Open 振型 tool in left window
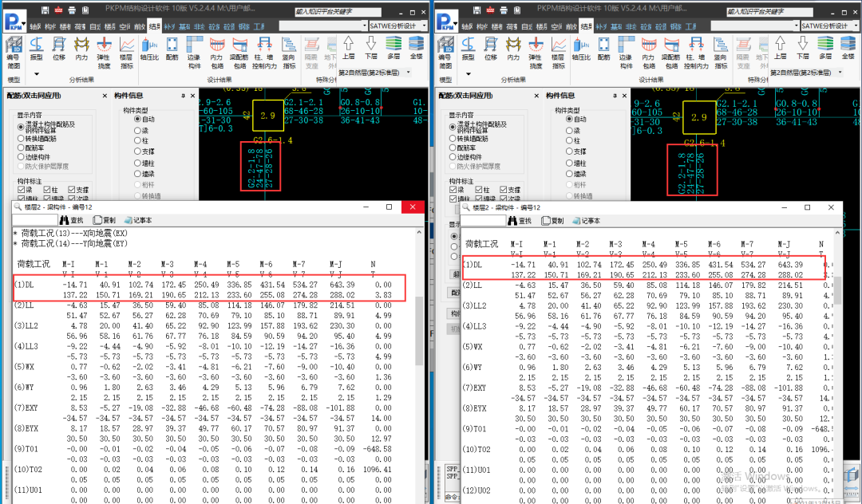Screen dimensions: 862x504 pyautogui.click(x=36, y=49)
